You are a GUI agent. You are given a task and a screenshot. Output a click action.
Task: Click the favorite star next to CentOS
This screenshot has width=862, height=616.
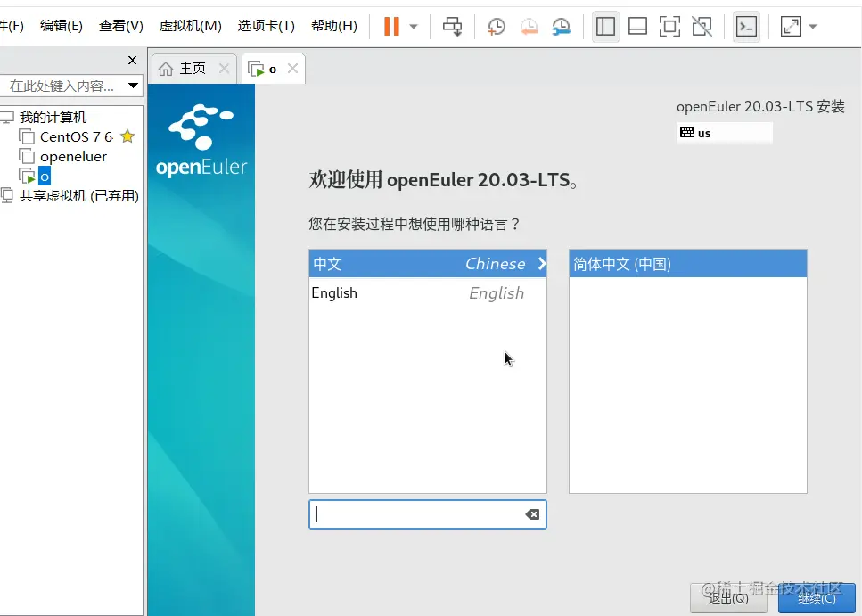point(127,136)
